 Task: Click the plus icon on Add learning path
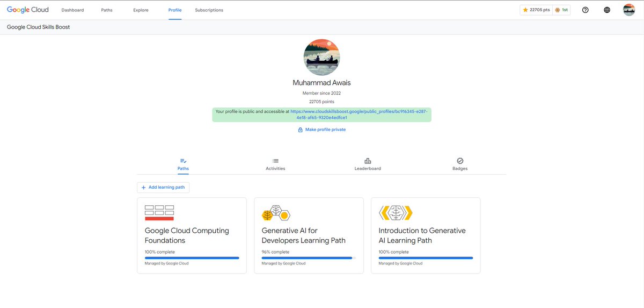[x=143, y=187]
